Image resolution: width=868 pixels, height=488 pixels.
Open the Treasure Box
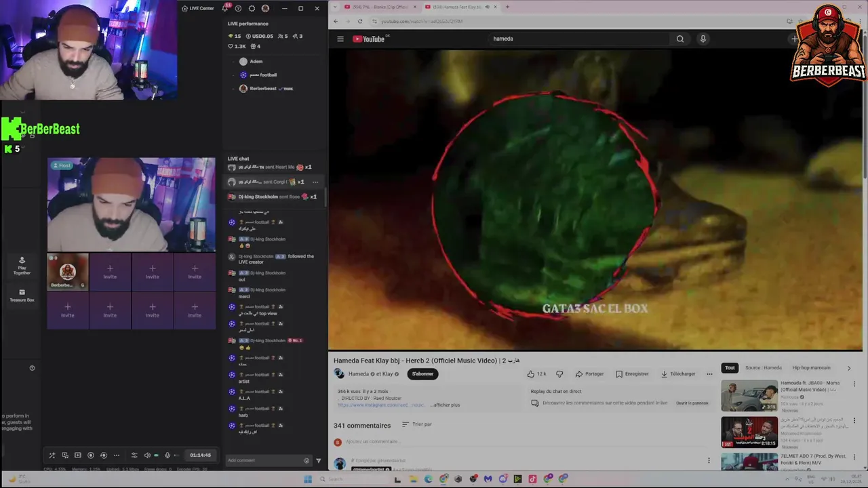pyautogui.click(x=22, y=296)
